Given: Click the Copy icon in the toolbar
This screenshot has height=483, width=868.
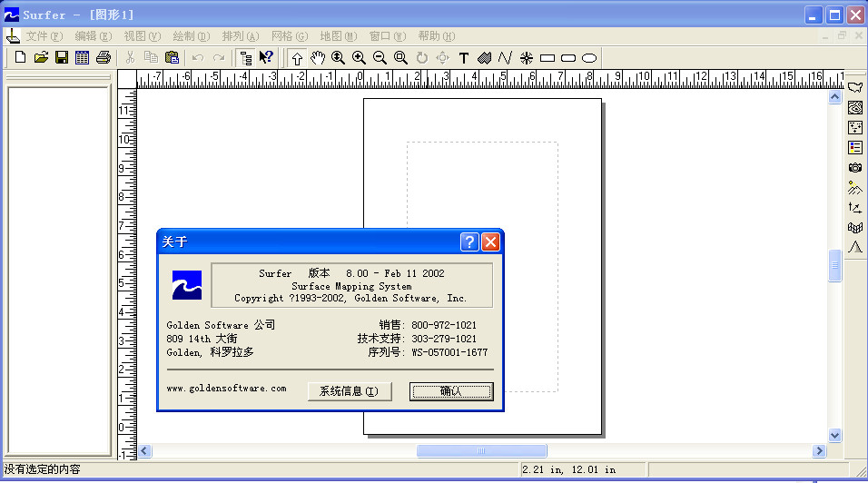Looking at the screenshot, I should pyautogui.click(x=151, y=57).
